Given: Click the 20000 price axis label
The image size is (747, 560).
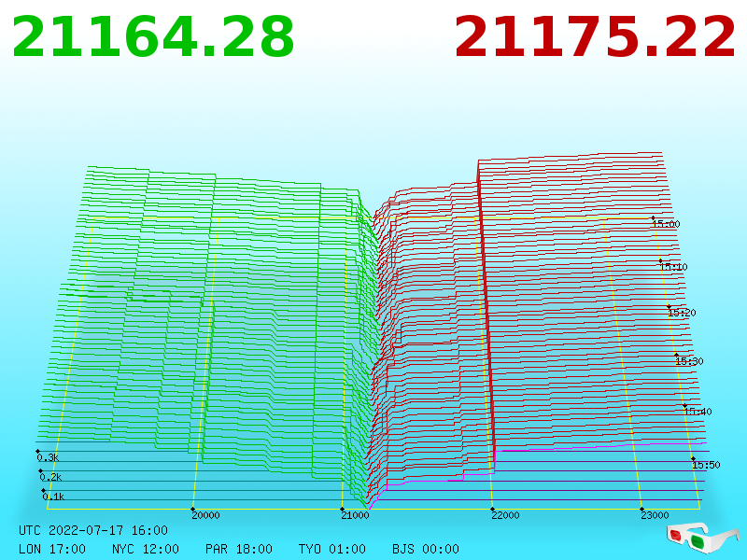Looking at the screenshot, I should point(205,515).
